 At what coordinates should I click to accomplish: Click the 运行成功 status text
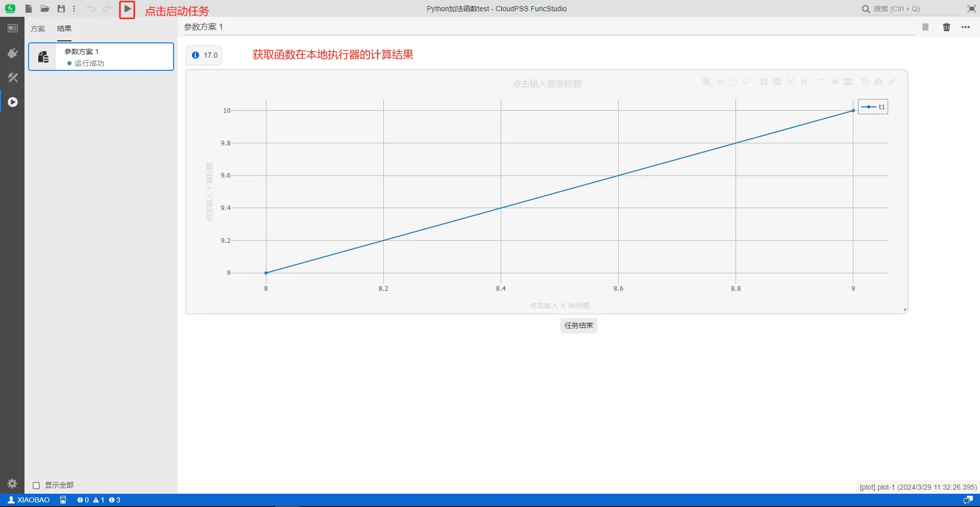tap(89, 63)
